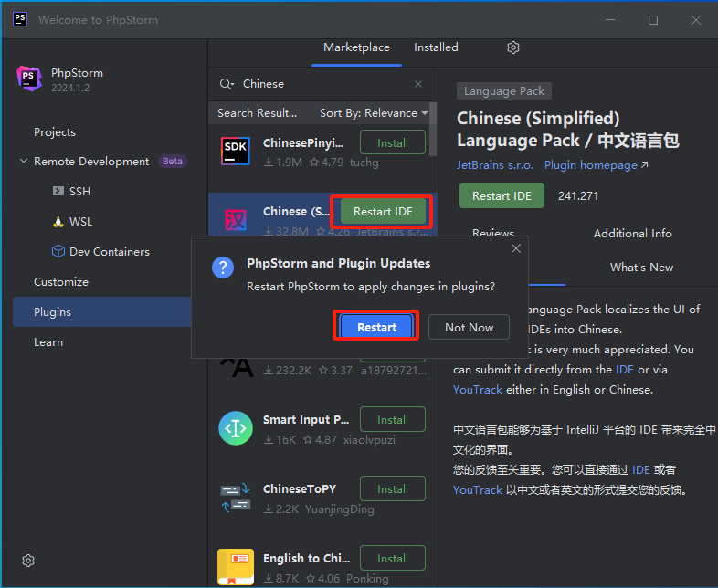Click Restart IDE in the plugin list
This screenshot has height=588, width=718.
click(x=383, y=212)
